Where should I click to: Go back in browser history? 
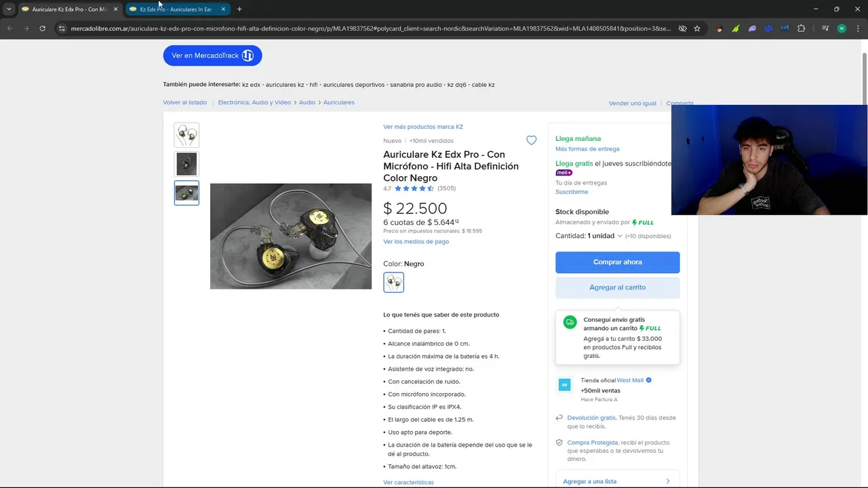click(x=9, y=28)
